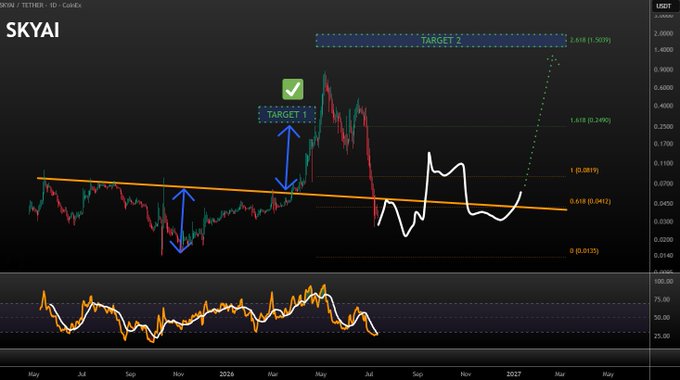Click 1.4000 on the price axis

(664, 50)
